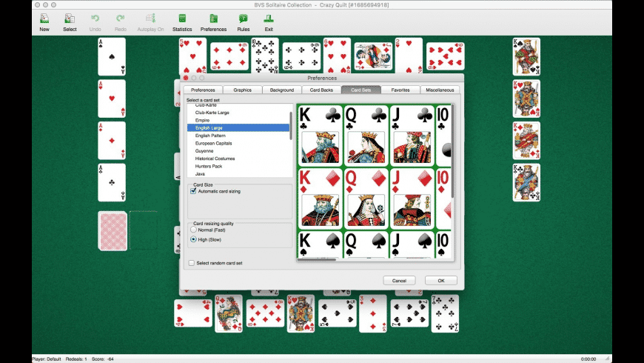Viewport: 644px width, 363px height.
Task: Switch to the Preferences tab in dialog
Action: [x=203, y=90]
